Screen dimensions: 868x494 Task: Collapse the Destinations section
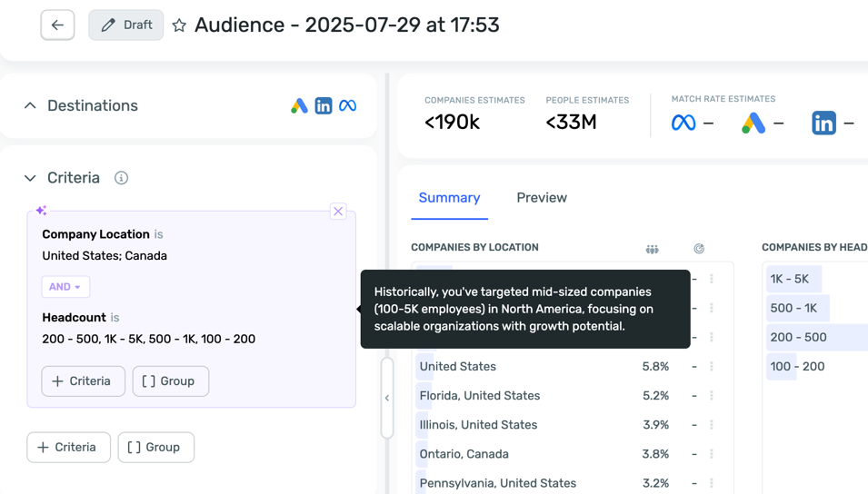[x=30, y=106]
